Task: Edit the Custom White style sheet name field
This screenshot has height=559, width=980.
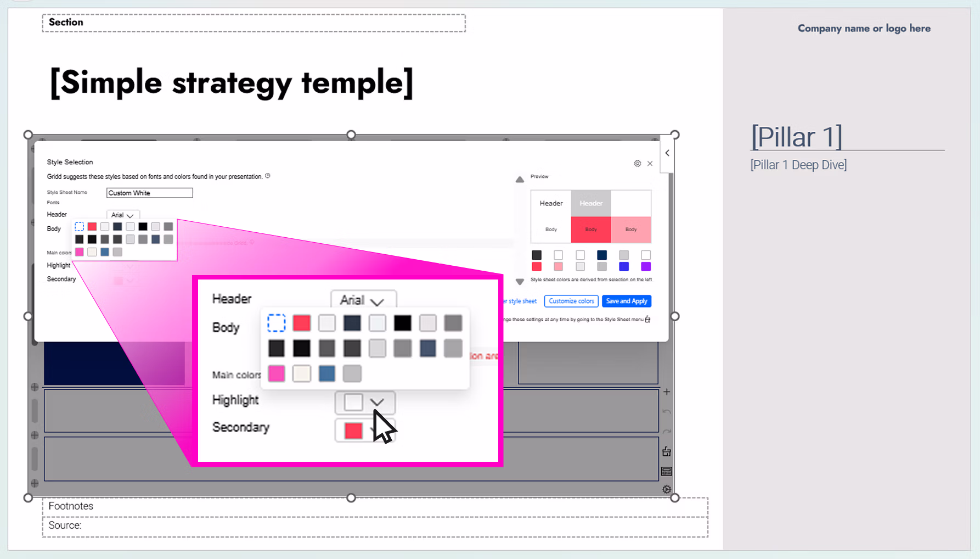Action: pyautogui.click(x=149, y=193)
